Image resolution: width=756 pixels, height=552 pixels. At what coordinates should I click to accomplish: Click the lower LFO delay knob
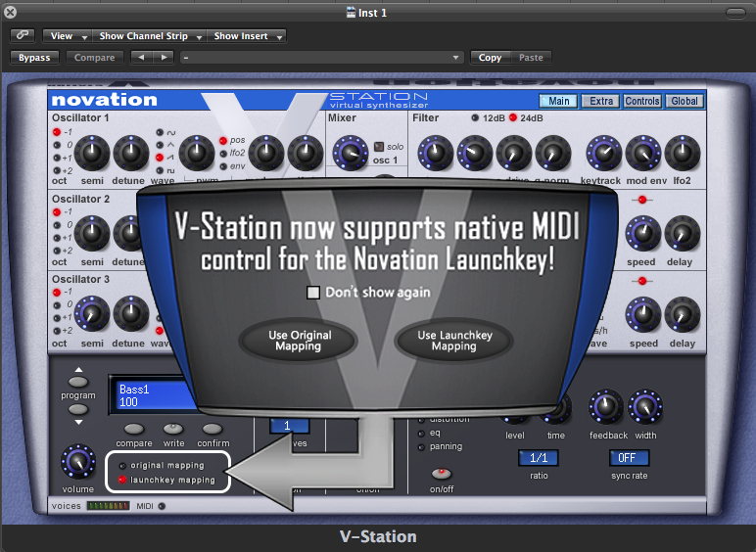[x=683, y=314]
